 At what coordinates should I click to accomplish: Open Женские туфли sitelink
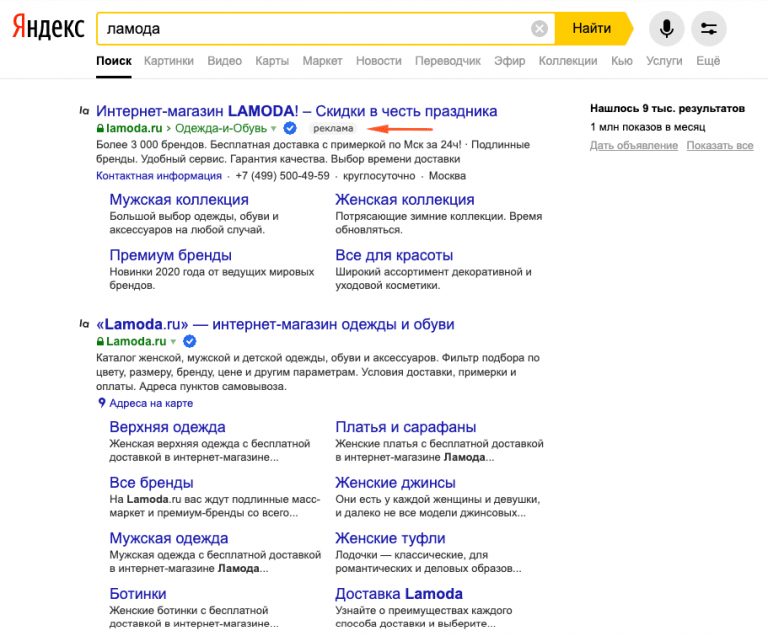point(390,538)
